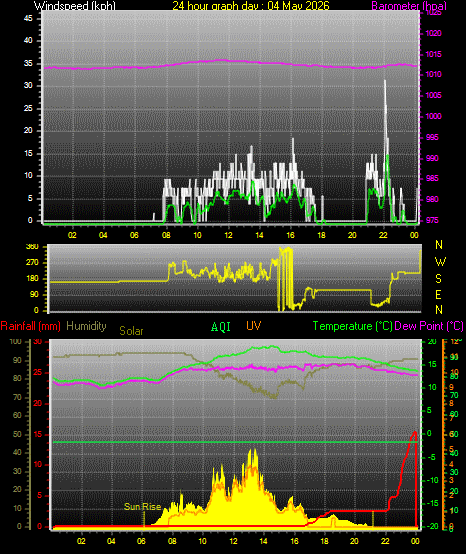Click the 12 hour tick on wind graph
466x554 pixels.
[x=229, y=235]
